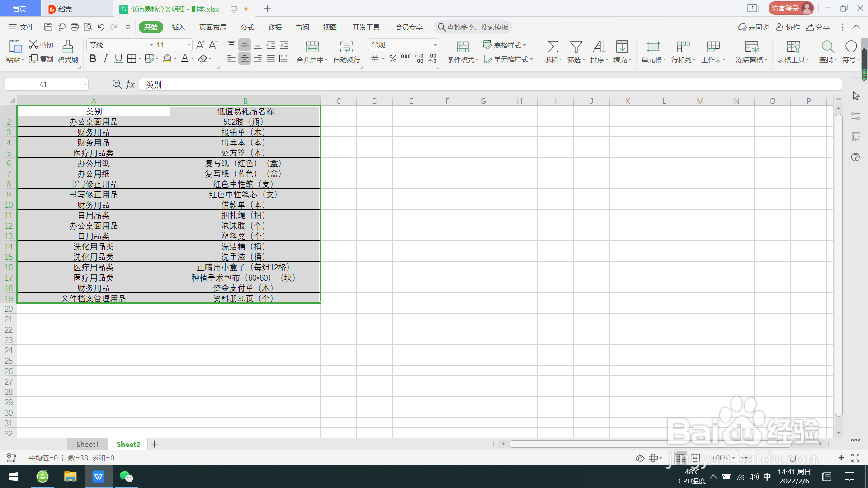The height and width of the screenshot is (488, 868).
Task: Toggle bold formatting
Action: coord(93,59)
